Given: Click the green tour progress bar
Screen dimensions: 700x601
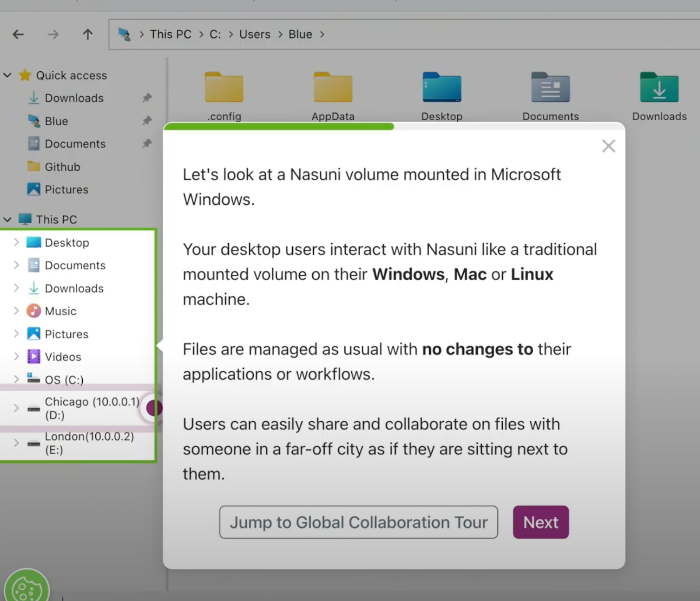Looking at the screenshot, I should pyautogui.click(x=279, y=126).
